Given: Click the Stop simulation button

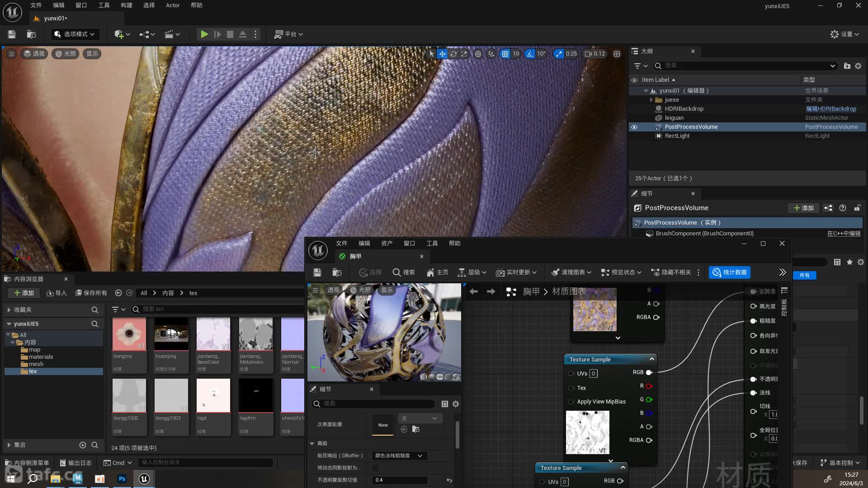Looking at the screenshot, I should (230, 34).
